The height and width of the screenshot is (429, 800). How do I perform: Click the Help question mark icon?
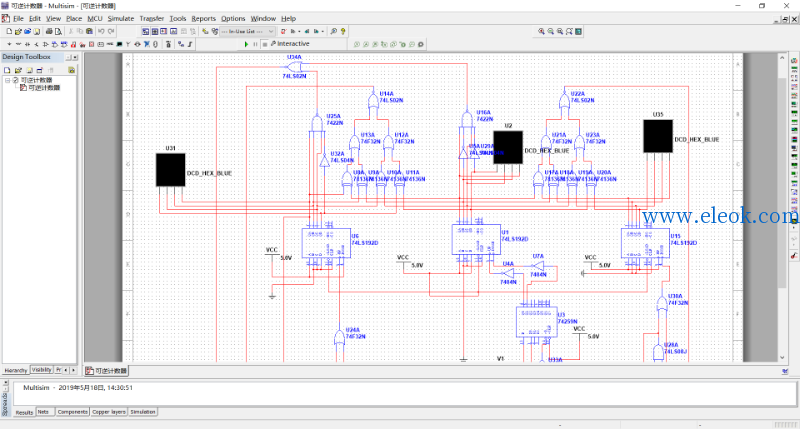(x=343, y=31)
